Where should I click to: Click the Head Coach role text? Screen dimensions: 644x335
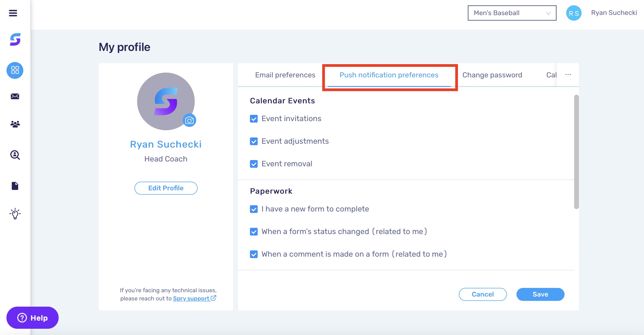coord(166,159)
